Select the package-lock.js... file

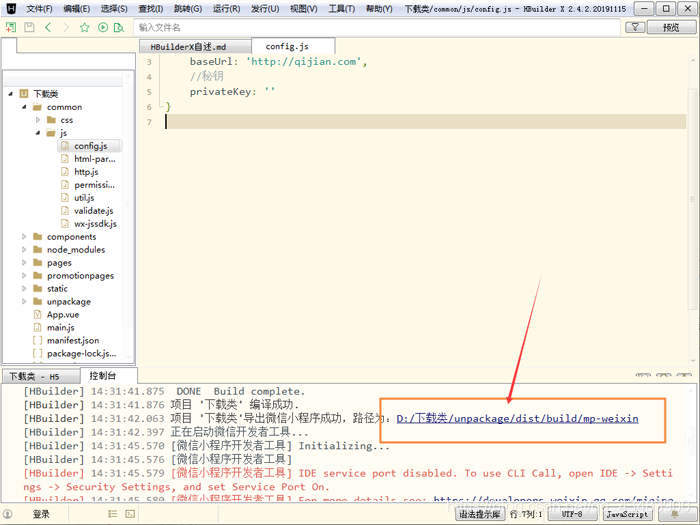pos(82,353)
